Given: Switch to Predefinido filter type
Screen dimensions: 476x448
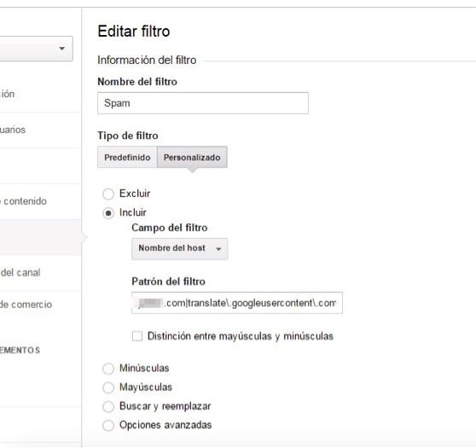Looking at the screenshot, I should click(x=127, y=157).
